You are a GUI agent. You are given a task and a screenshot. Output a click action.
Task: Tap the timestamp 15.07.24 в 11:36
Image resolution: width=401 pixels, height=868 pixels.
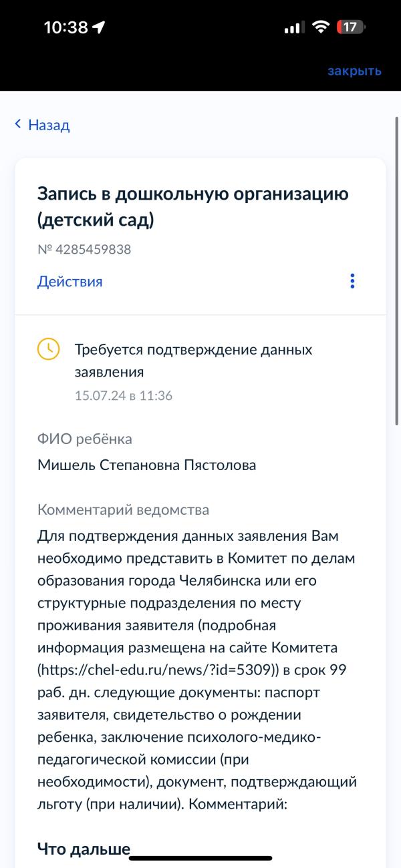coord(124,395)
